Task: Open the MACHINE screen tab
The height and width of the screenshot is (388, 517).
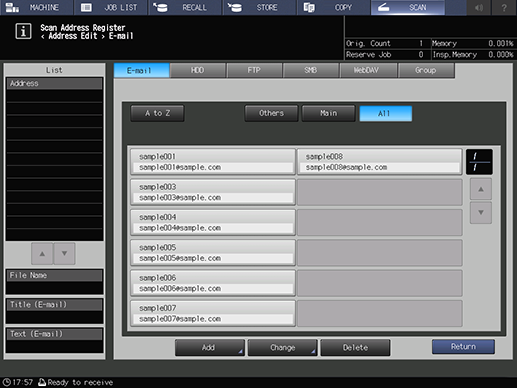Action: tap(37, 7)
